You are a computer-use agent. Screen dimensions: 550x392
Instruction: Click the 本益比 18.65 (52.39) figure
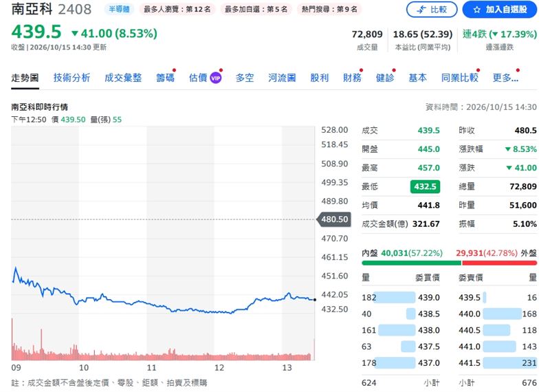click(423, 34)
